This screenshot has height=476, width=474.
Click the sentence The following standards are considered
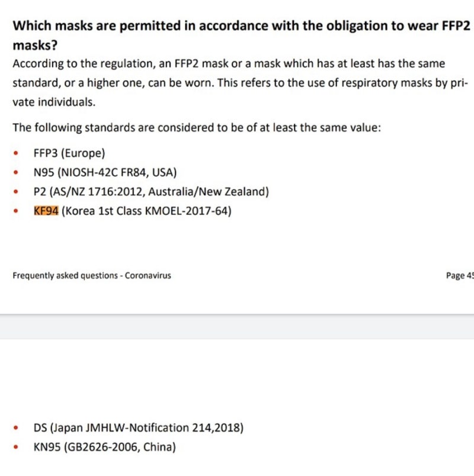[x=197, y=127]
